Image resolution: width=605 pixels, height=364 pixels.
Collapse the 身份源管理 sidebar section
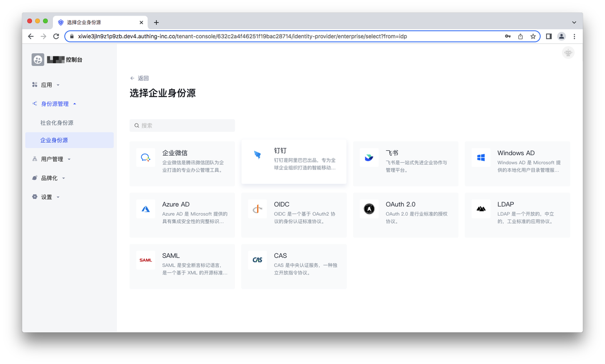coord(55,104)
